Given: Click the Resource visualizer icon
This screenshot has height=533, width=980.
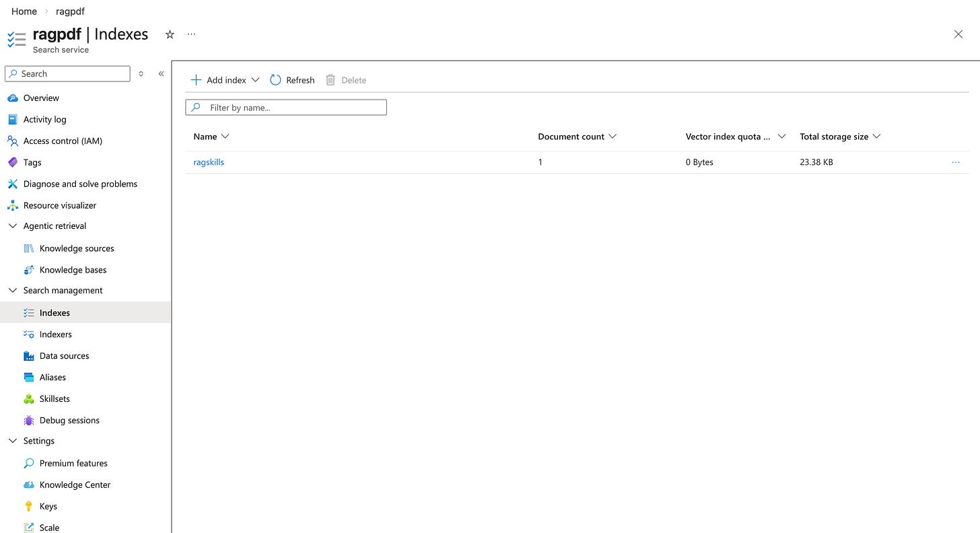Looking at the screenshot, I should click(12, 205).
